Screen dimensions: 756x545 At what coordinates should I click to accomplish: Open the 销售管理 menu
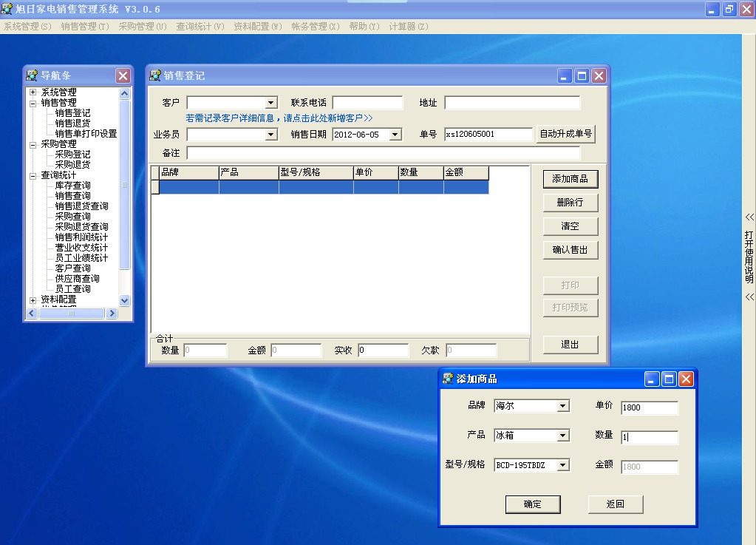click(x=85, y=27)
